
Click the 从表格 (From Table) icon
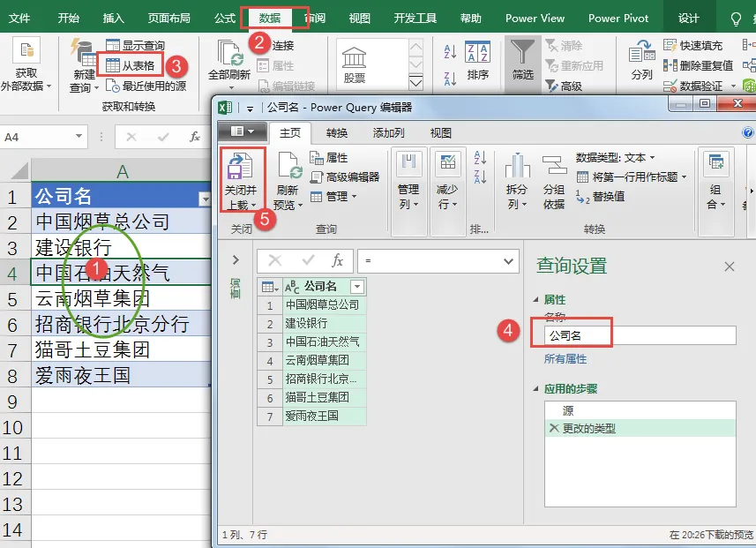(x=112, y=65)
